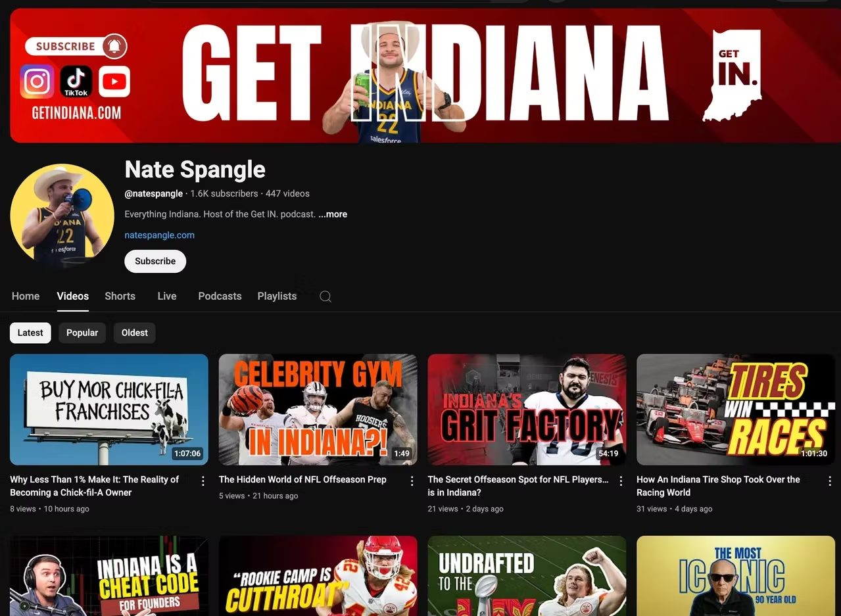Viewport: 841px width, 616px height.
Task: Click the Nate Spangle channel name heading
Action: point(195,170)
